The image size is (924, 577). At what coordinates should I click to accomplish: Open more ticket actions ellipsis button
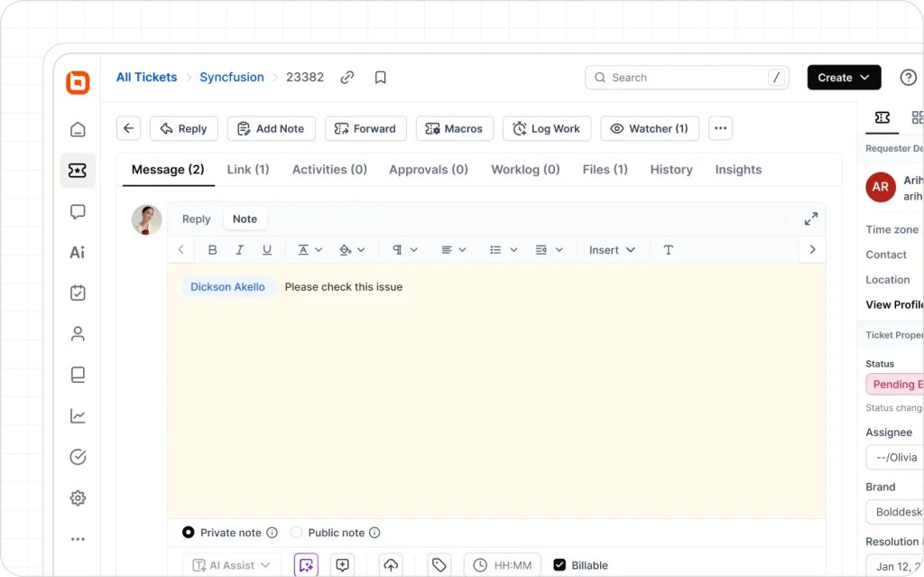720,128
